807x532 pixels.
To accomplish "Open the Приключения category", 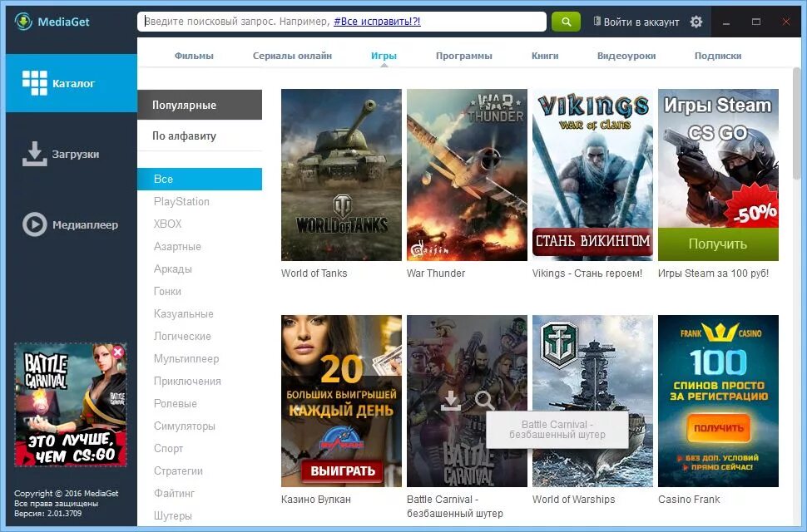I will click(187, 382).
